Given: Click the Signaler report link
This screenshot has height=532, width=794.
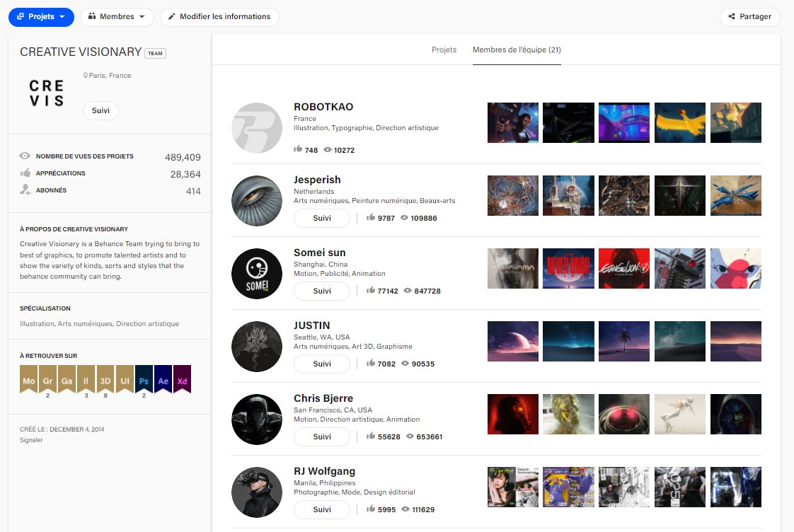Looking at the screenshot, I should (x=31, y=440).
